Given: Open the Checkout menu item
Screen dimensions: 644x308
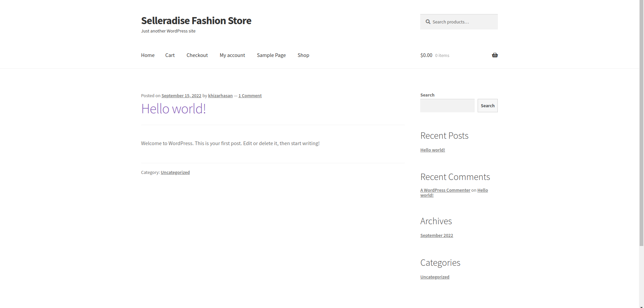Looking at the screenshot, I should (x=197, y=55).
